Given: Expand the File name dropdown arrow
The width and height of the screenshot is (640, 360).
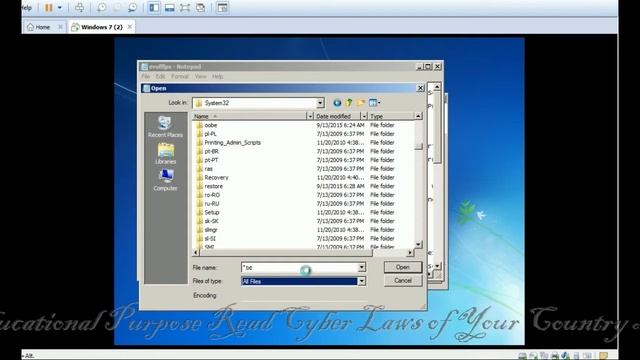Looking at the screenshot, I should coord(362,268).
